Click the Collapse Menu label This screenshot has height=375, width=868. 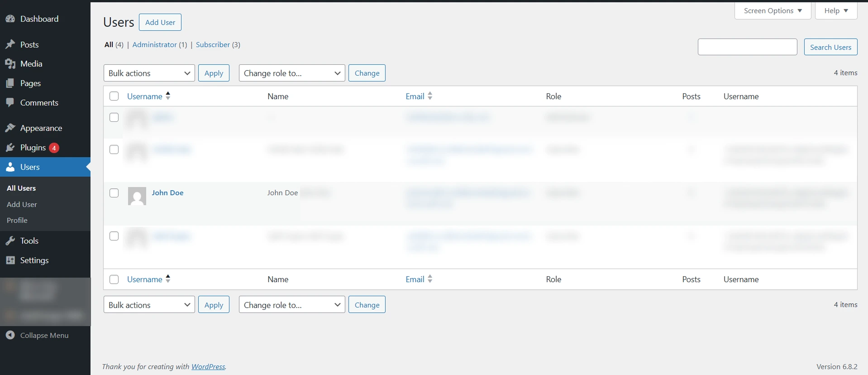coord(44,335)
